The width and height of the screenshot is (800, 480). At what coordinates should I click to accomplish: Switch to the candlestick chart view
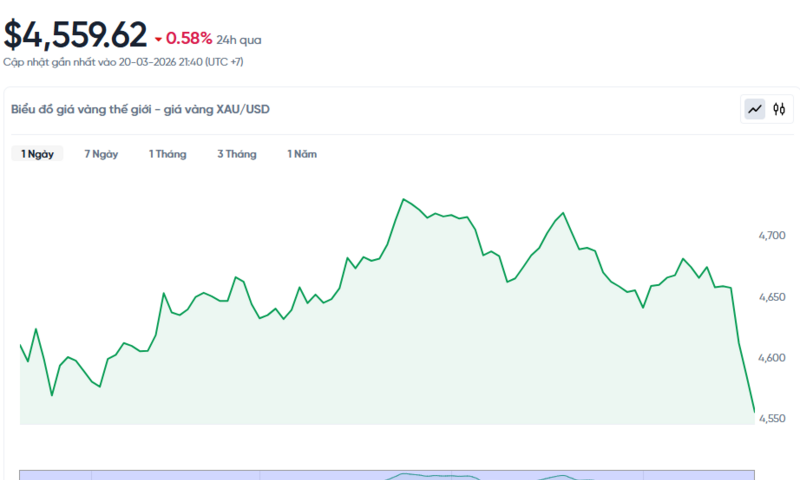pos(779,109)
